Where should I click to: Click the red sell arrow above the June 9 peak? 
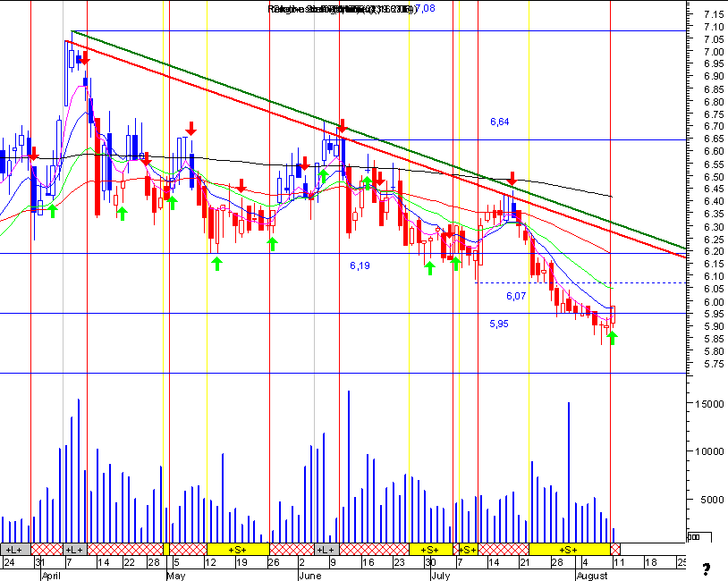click(x=343, y=126)
